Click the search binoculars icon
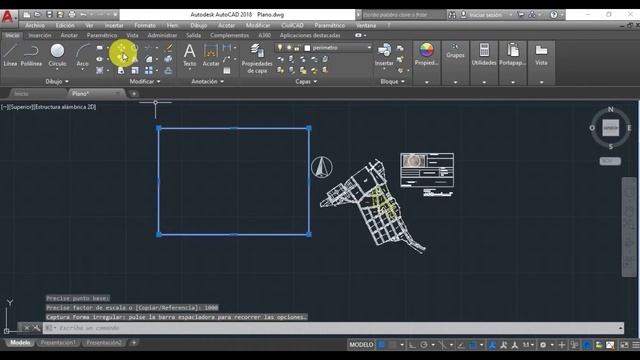This screenshot has height=360, width=640. pyautogui.click(x=452, y=15)
